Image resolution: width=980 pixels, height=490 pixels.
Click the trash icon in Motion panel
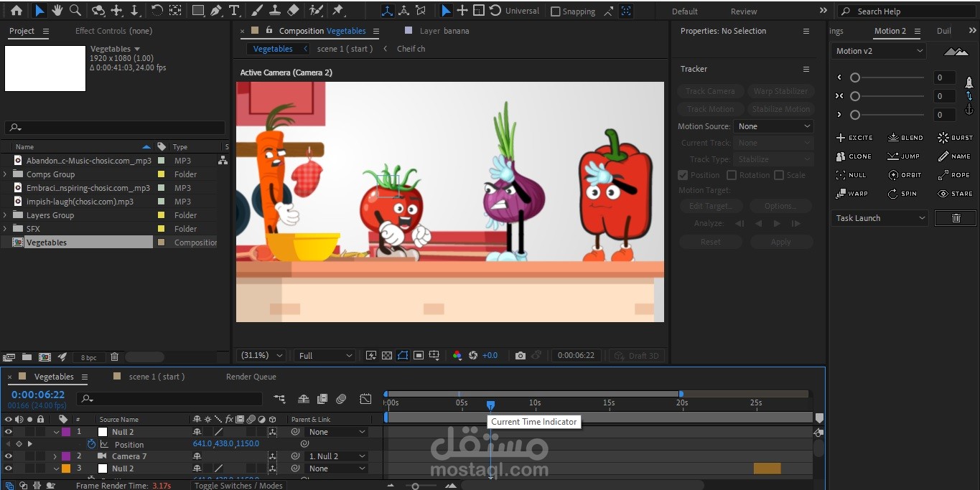click(956, 218)
